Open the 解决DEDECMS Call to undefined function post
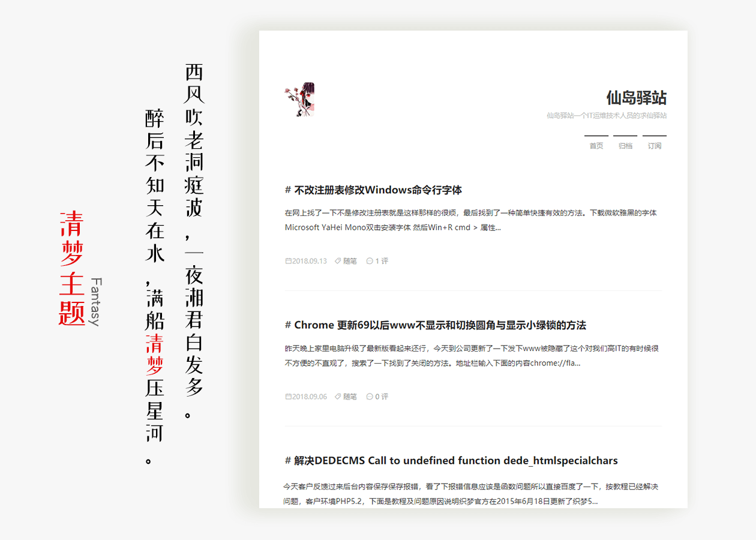The height and width of the screenshot is (540, 756). pyautogui.click(x=455, y=461)
